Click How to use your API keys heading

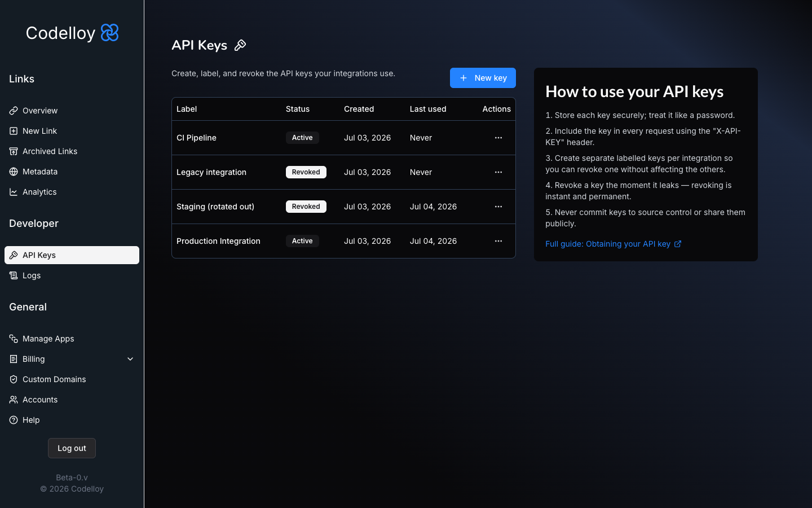(x=634, y=91)
